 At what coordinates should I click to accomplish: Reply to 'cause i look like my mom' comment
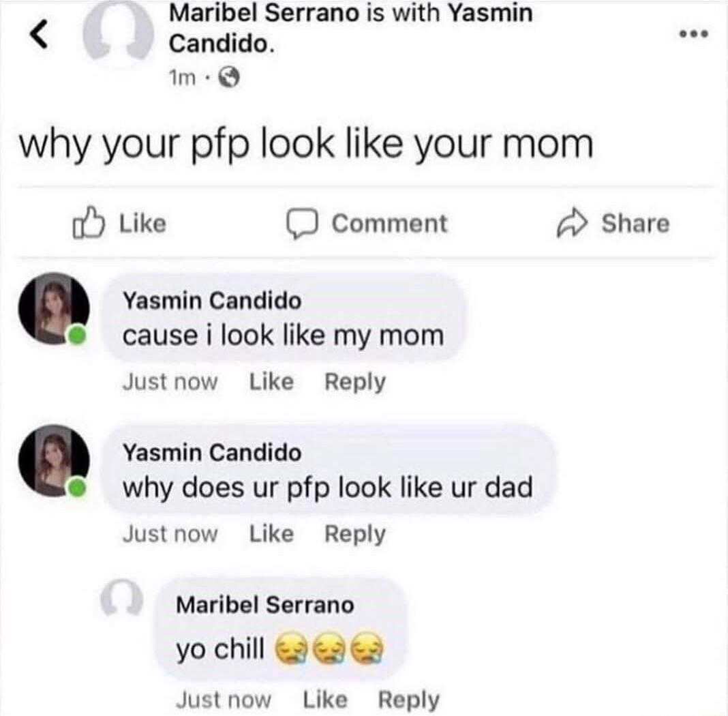(x=355, y=383)
